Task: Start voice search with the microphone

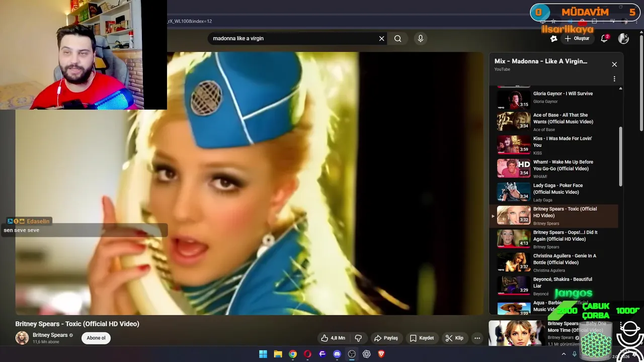Action: tap(421, 38)
